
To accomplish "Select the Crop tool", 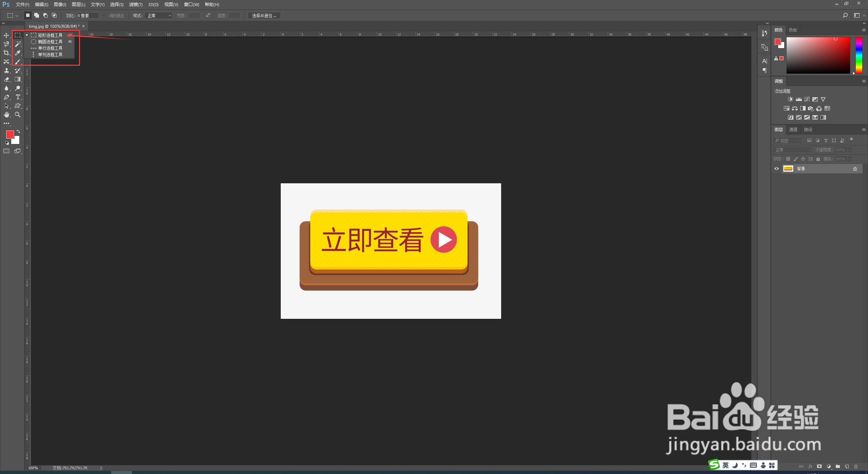I will click(x=6, y=53).
